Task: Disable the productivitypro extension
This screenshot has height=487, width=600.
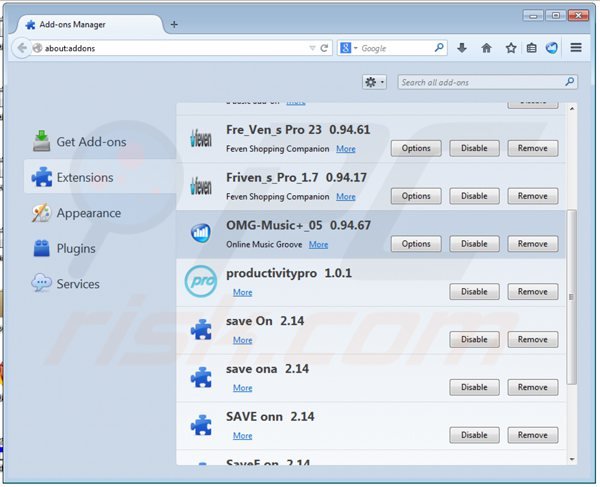Action: coord(474,292)
